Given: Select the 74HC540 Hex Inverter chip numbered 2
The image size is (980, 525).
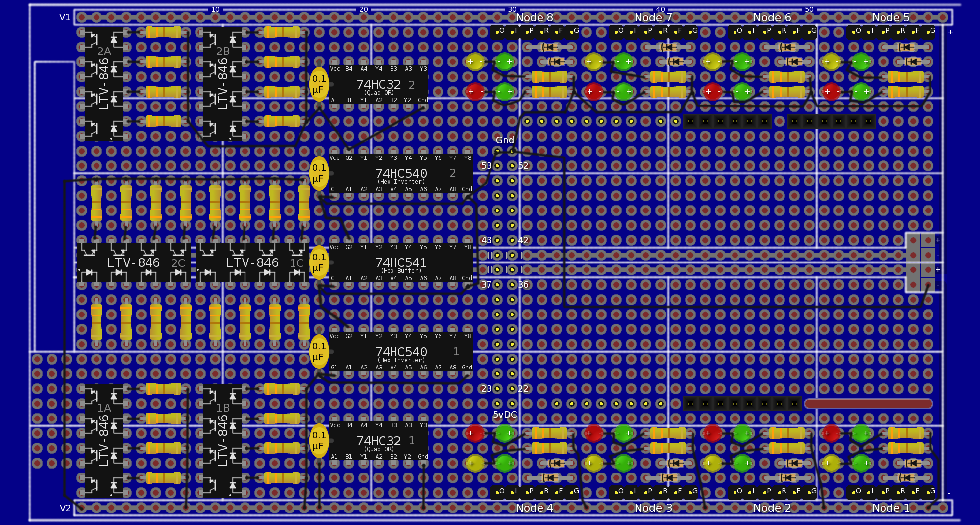Looking at the screenshot, I should click(400, 174).
